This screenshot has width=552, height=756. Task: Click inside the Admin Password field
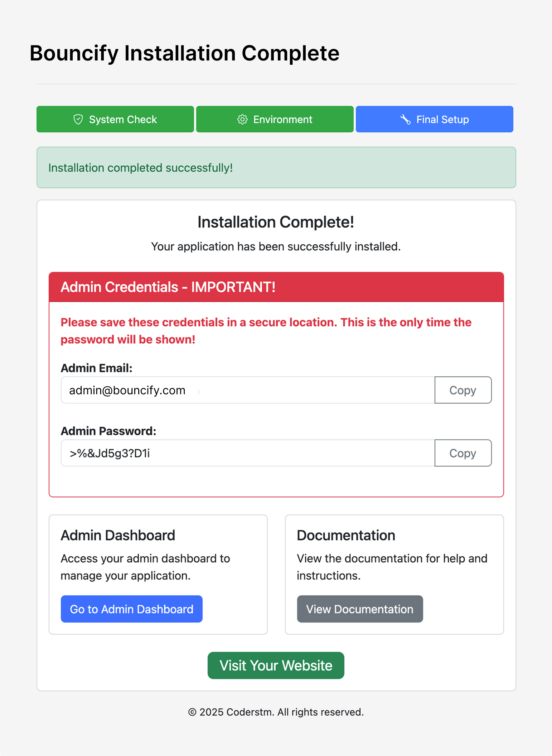247,453
